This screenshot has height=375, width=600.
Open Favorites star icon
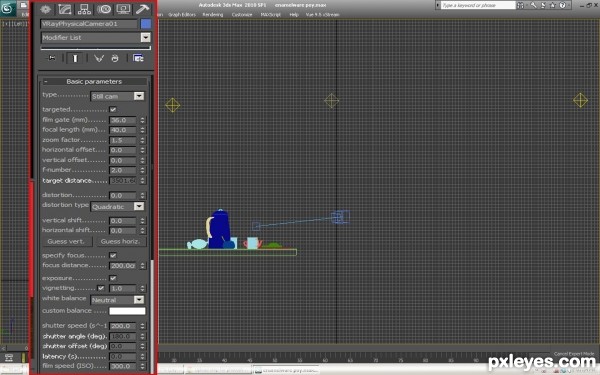pyautogui.click(x=553, y=5)
